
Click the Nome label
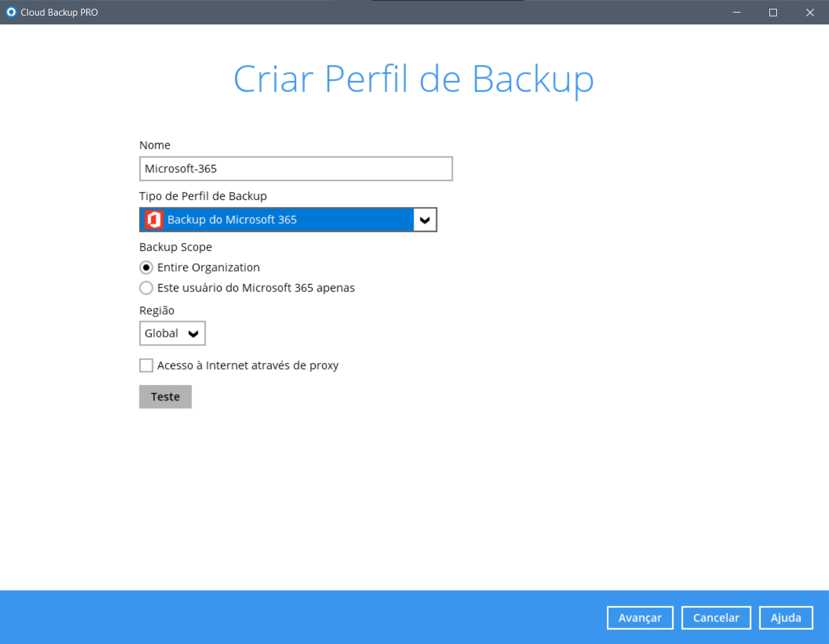click(155, 145)
